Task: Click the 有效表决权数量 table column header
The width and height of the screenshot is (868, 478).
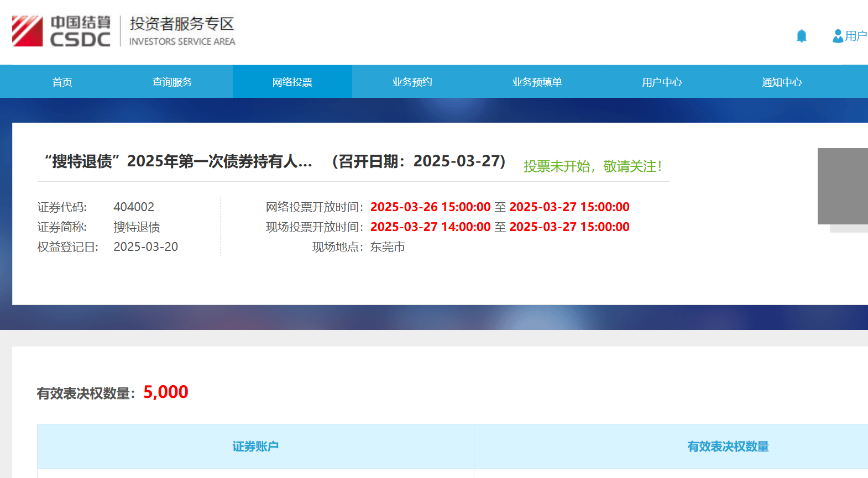Action: click(x=728, y=447)
